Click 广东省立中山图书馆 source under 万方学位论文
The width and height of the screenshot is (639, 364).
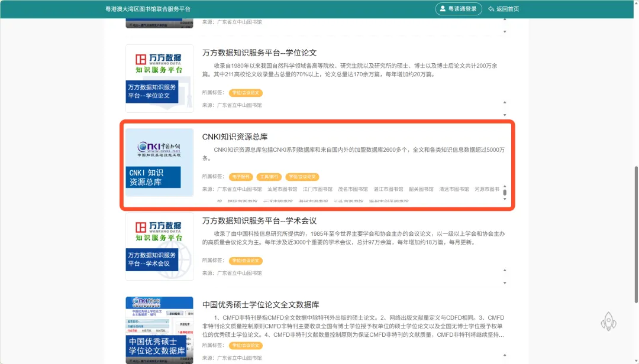click(x=239, y=105)
